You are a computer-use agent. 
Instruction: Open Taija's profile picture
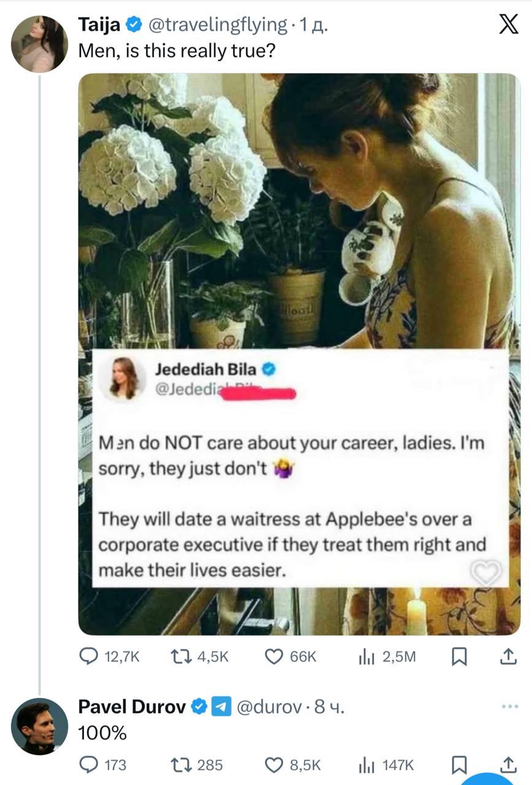point(39,44)
